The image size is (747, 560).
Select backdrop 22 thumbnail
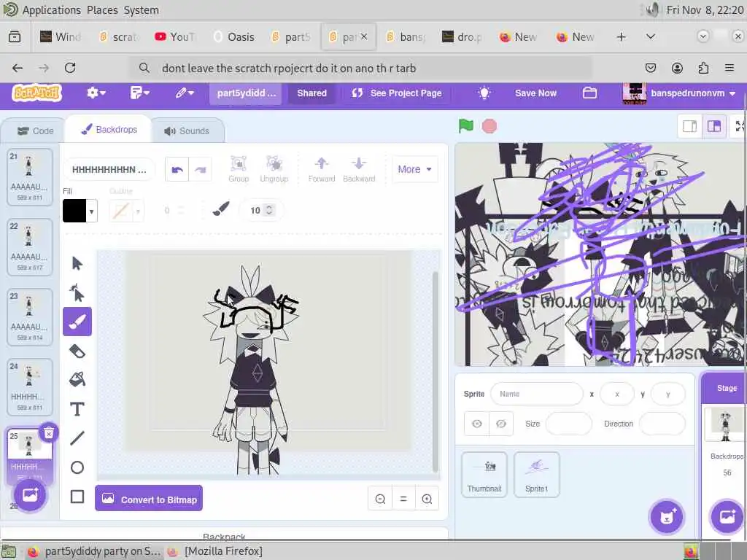(29, 247)
